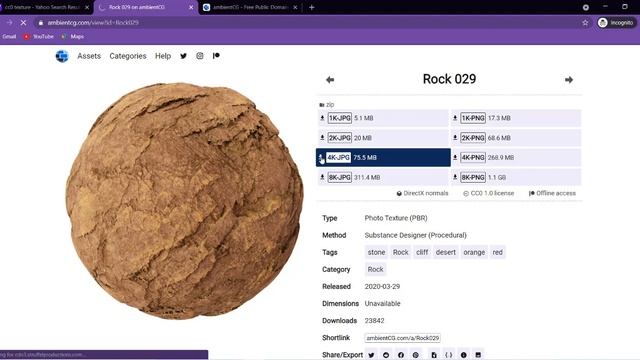Viewport: 640px width, 360px height.
Task: Click the Photo Texture (PBR) type text
Action: point(396,218)
